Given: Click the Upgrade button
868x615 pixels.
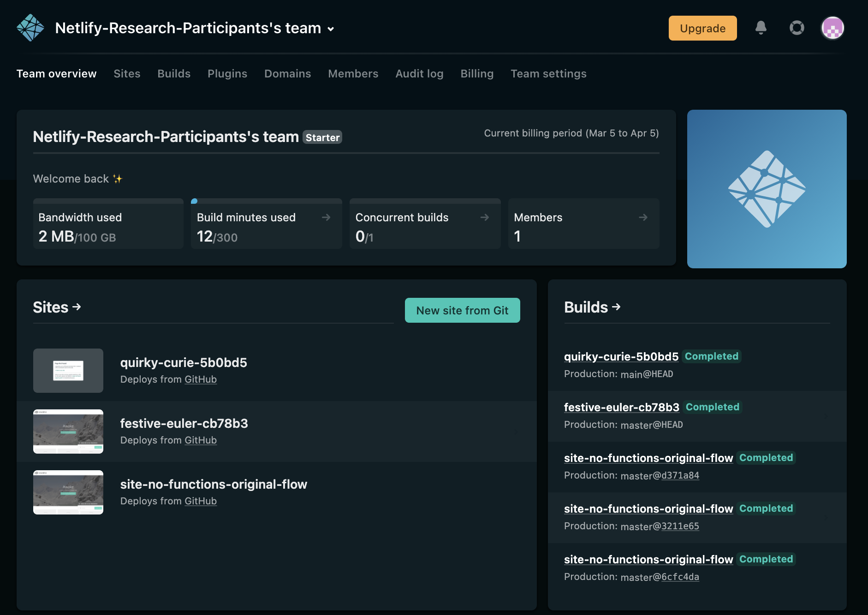Looking at the screenshot, I should point(702,28).
